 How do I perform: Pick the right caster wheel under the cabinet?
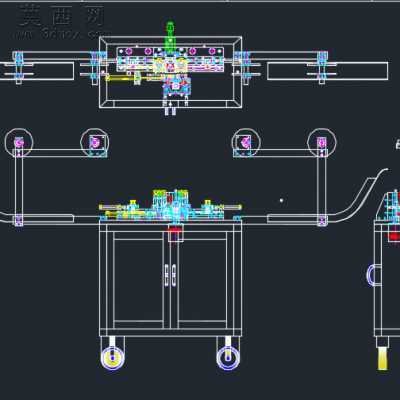(x=228, y=358)
